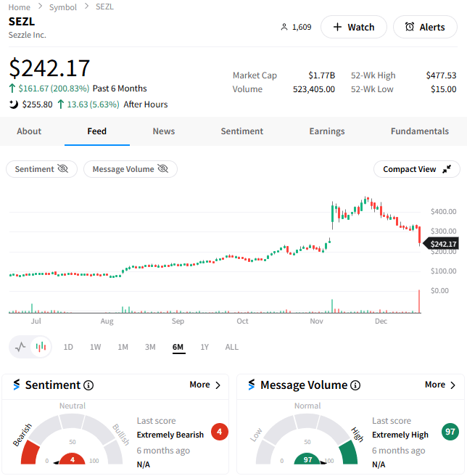Switch to the Fundamentals tab
467x476 pixels.
pos(420,131)
